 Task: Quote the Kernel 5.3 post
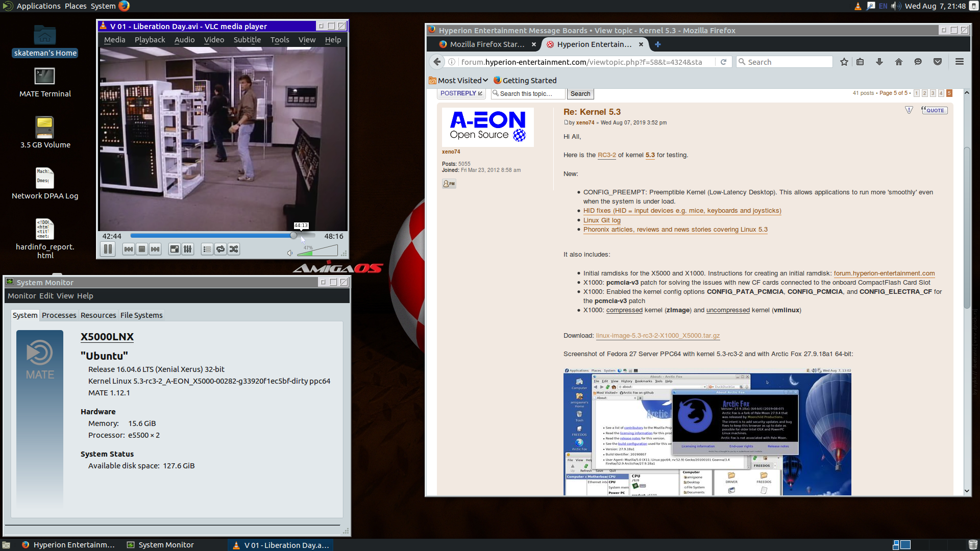(934, 110)
